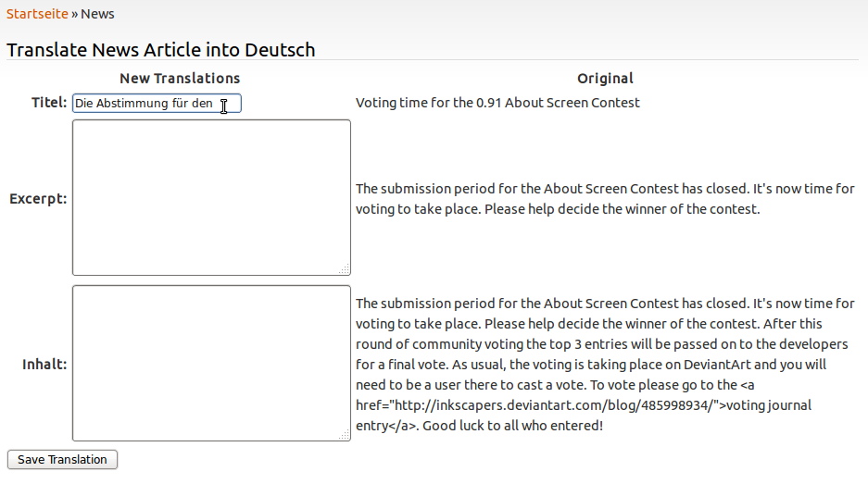Click the Startseite breadcrumb link
The height and width of the screenshot is (484, 868).
[37, 14]
